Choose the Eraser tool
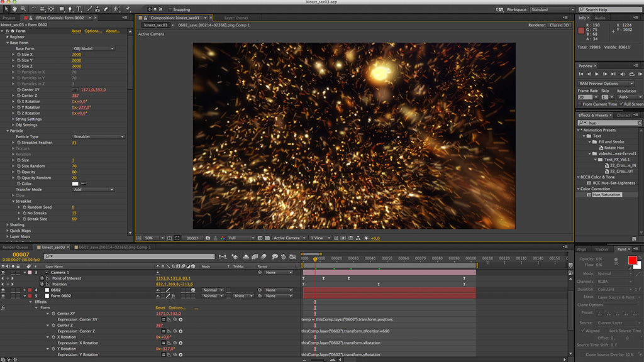Screen dimensions: 644x362 (x=106, y=9)
